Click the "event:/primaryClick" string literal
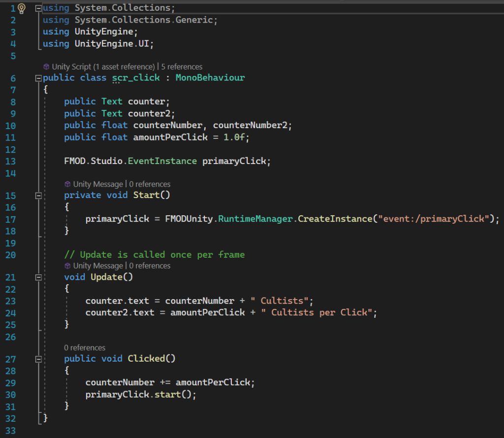This screenshot has width=504, height=438. [x=434, y=219]
